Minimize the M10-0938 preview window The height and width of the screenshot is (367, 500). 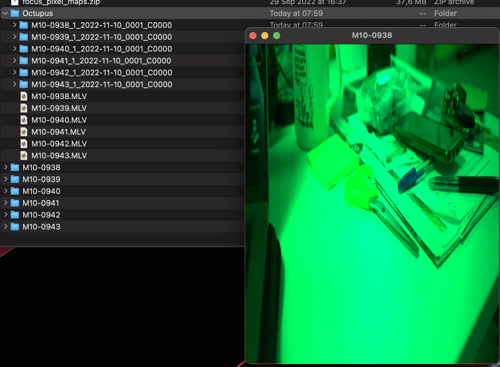(265, 36)
